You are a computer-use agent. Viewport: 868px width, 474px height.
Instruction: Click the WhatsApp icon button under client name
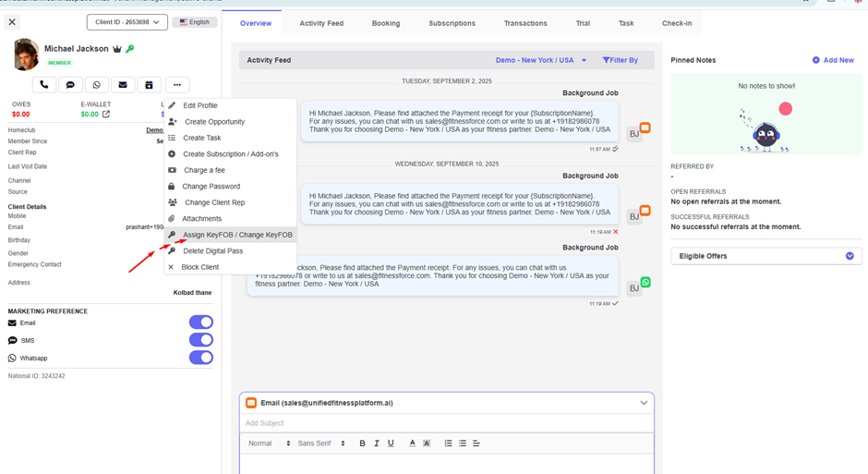click(96, 85)
